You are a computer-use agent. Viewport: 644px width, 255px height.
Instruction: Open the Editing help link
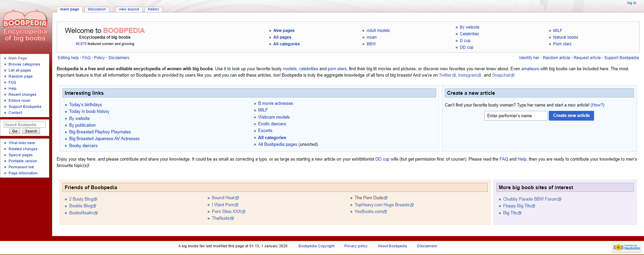tap(68, 58)
